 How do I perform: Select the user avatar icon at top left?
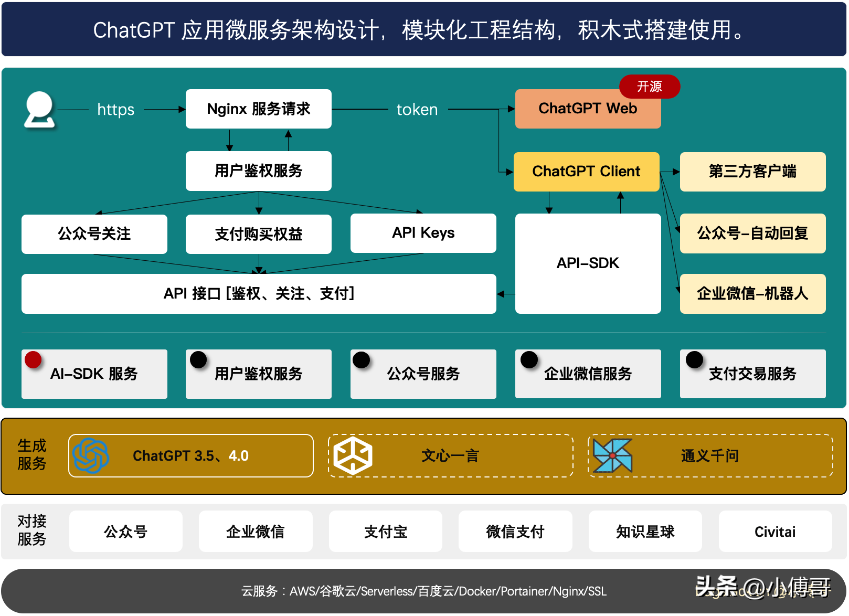click(40, 109)
